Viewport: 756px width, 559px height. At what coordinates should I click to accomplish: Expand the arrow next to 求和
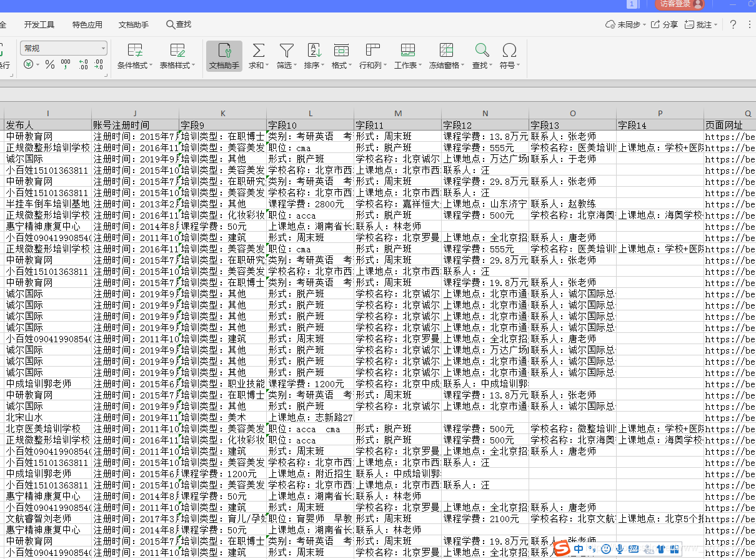[x=267, y=66]
